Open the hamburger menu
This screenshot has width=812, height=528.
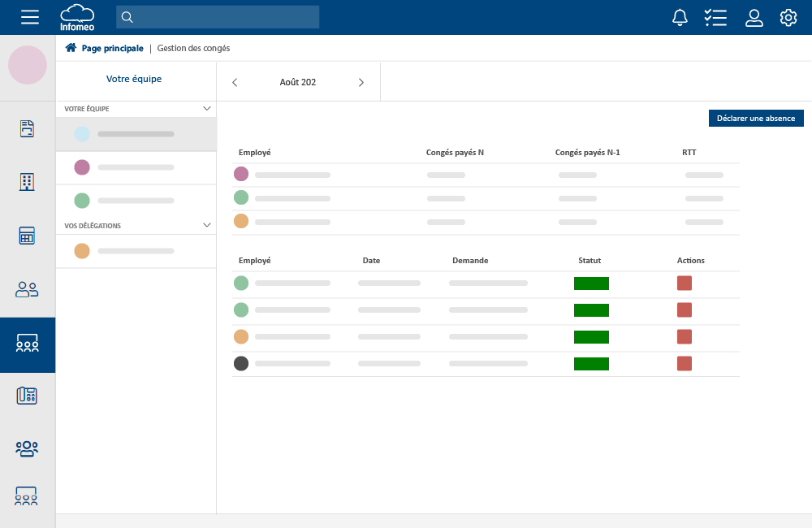tap(30, 17)
